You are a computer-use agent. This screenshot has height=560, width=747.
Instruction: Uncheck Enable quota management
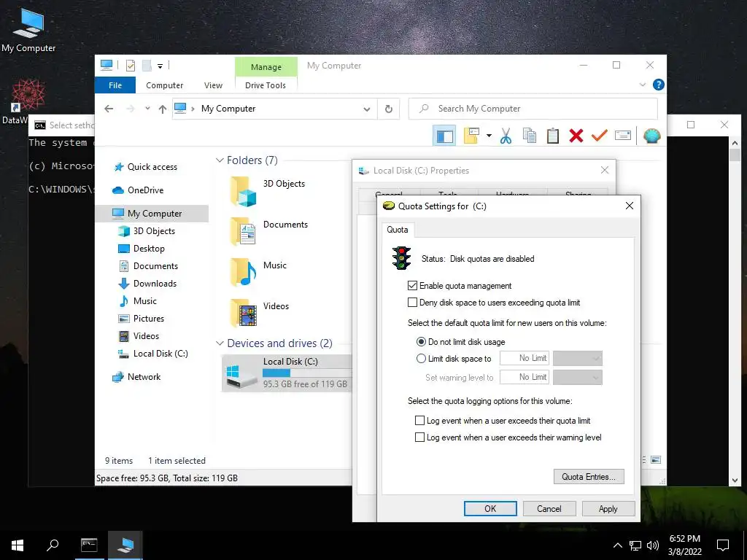click(x=412, y=286)
